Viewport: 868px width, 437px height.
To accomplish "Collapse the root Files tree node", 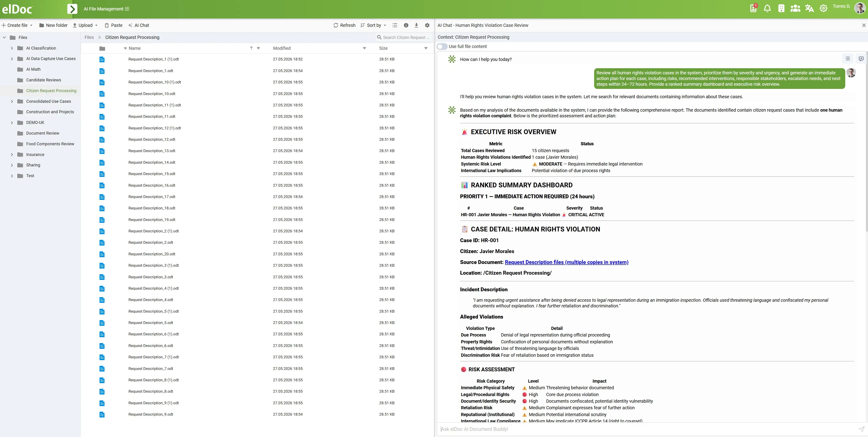I will point(4,37).
